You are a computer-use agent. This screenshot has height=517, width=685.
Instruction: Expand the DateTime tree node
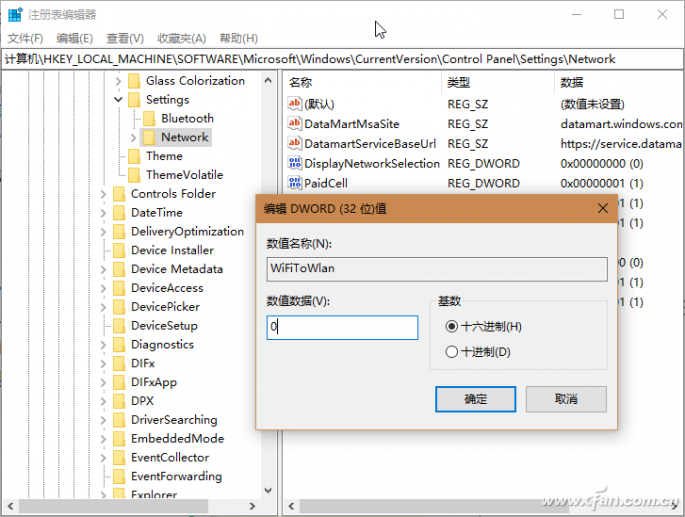103,213
